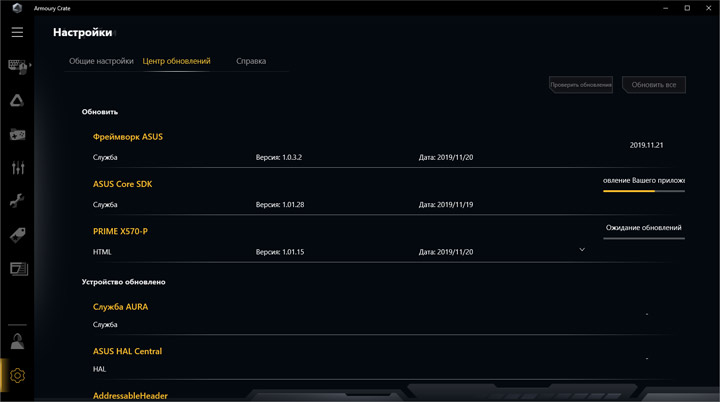
Task: Click the Устройство обновлено section heading
Action: (124, 282)
